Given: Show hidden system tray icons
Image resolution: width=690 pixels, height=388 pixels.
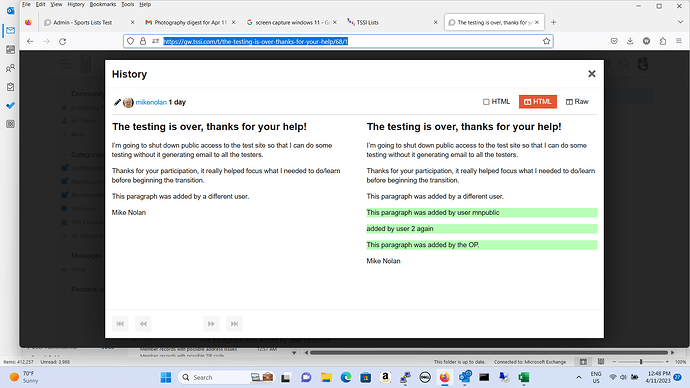Looking at the screenshot, I should [579, 377].
